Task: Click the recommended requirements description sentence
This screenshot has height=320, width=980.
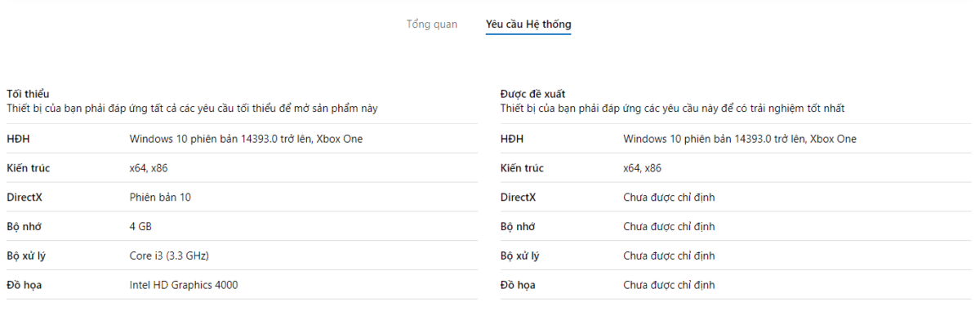Action: [x=673, y=109]
